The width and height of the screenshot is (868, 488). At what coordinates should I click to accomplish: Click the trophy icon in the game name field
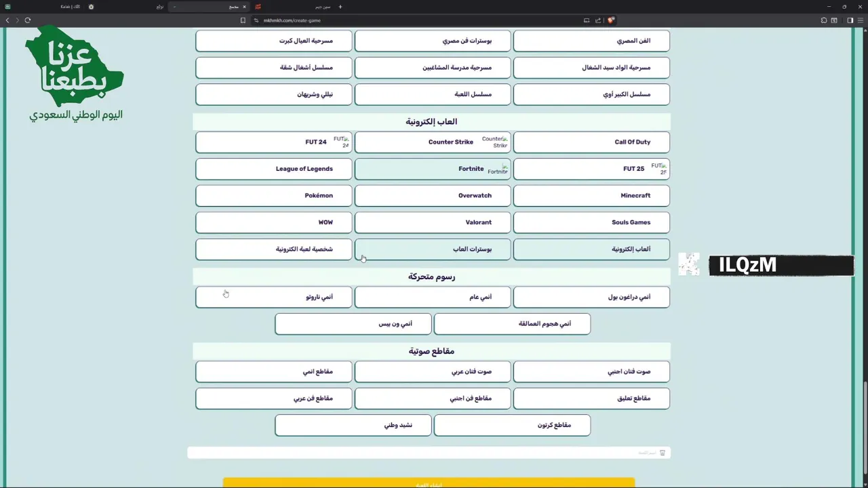click(663, 453)
